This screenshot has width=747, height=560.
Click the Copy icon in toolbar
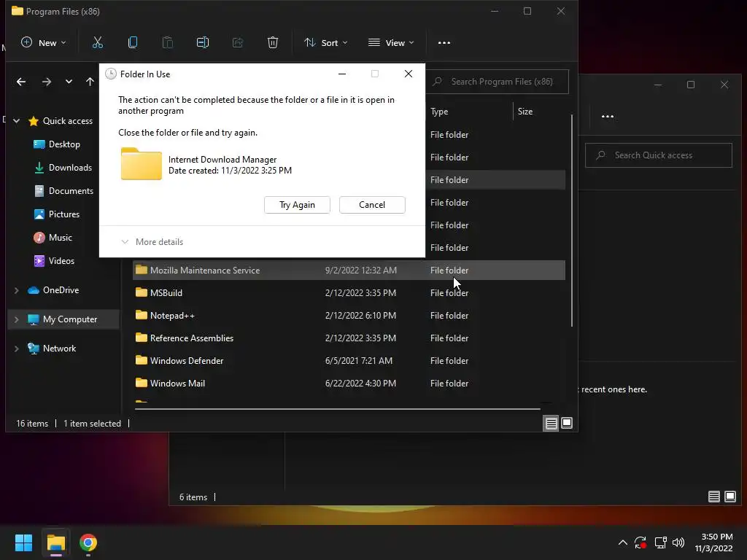point(133,43)
